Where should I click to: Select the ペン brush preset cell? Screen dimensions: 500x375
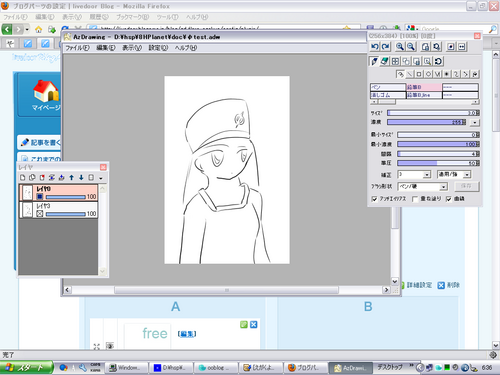(387, 87)
